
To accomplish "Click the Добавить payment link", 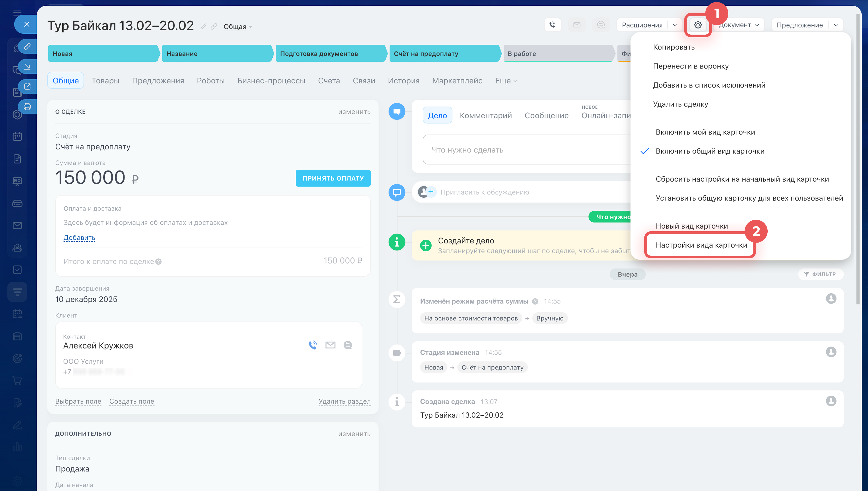I will [79, 238].
